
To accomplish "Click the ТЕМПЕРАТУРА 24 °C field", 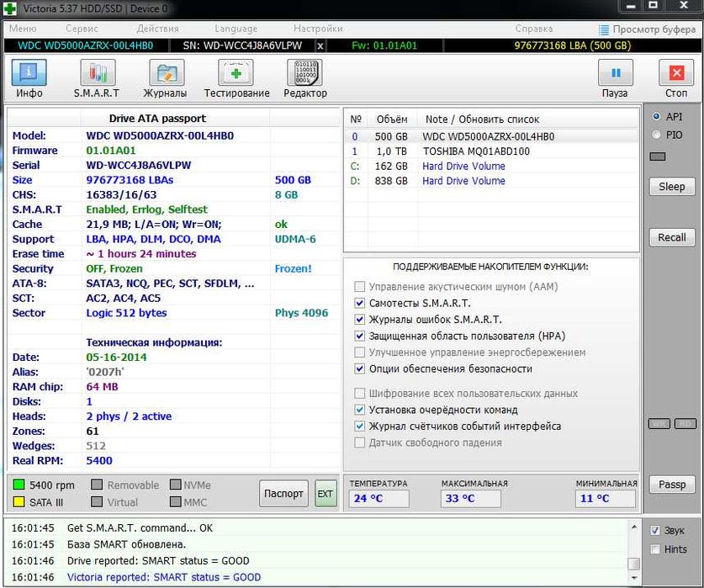I will (x=379, y=499).
